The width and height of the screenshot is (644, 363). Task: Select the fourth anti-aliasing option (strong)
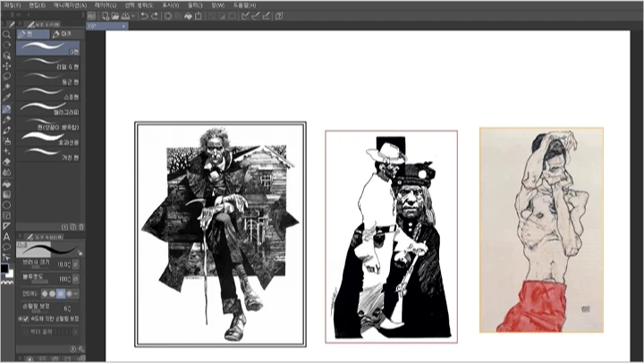[x=69, y=293]
